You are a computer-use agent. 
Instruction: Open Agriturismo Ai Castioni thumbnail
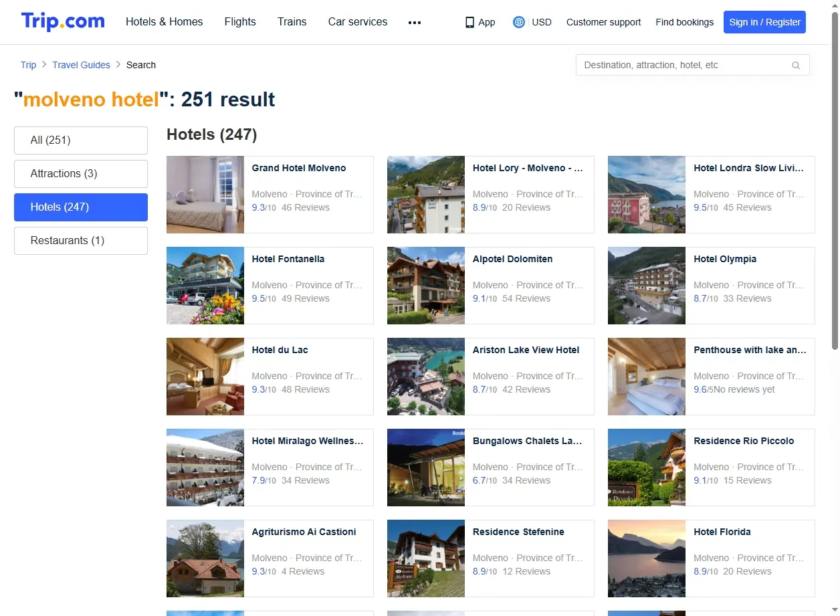tap(205, 558)
